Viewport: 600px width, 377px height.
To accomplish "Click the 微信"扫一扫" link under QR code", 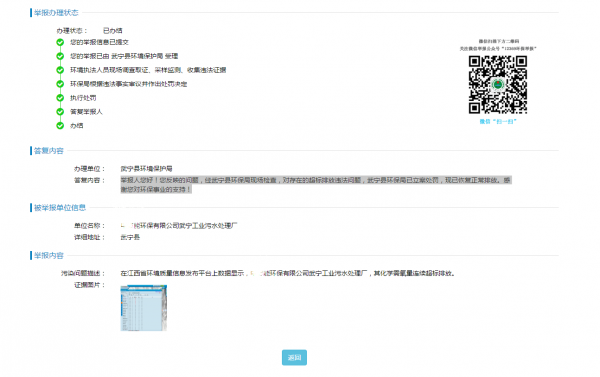I will tap(498, 121).
